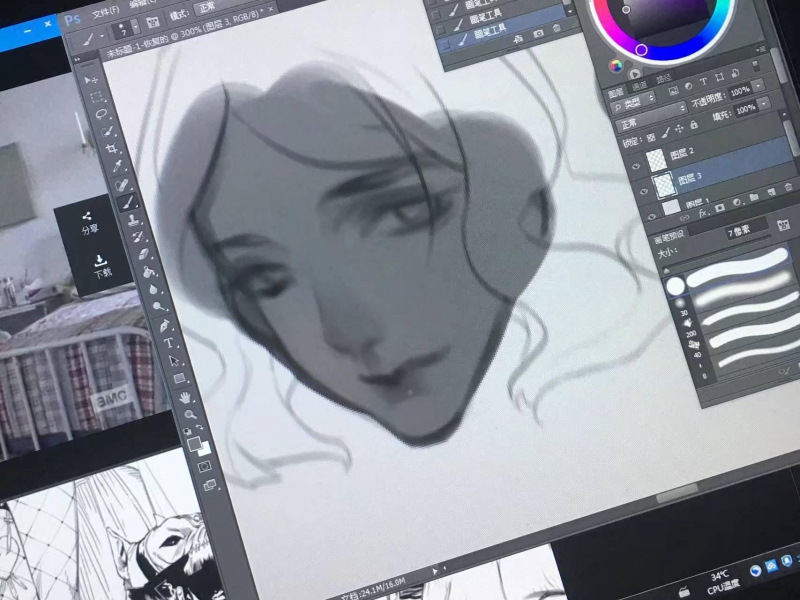Image resolution: width=800 pixels, height=600 pixels.
Task: Click 下载 in the background window
Action: point(101,266)
